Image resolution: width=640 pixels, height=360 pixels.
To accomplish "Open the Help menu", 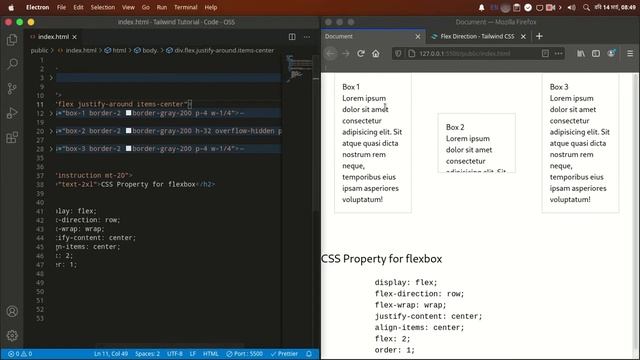I will pos(211,7).
